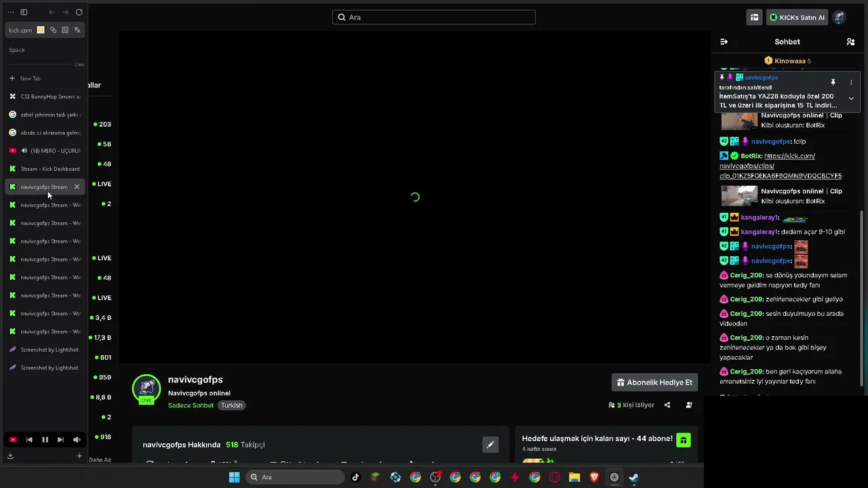Edit the channel about section with pencil
The width and height of the screenshot is (868, 488).
tap(490, 445)
